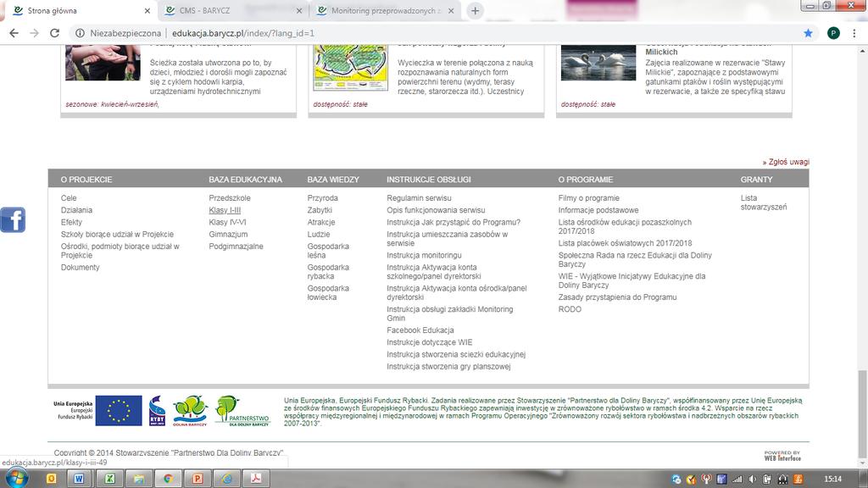868x488 pixels.
Task: Open the Lista stowarzyszeń link
Action: tap(764, 202)
